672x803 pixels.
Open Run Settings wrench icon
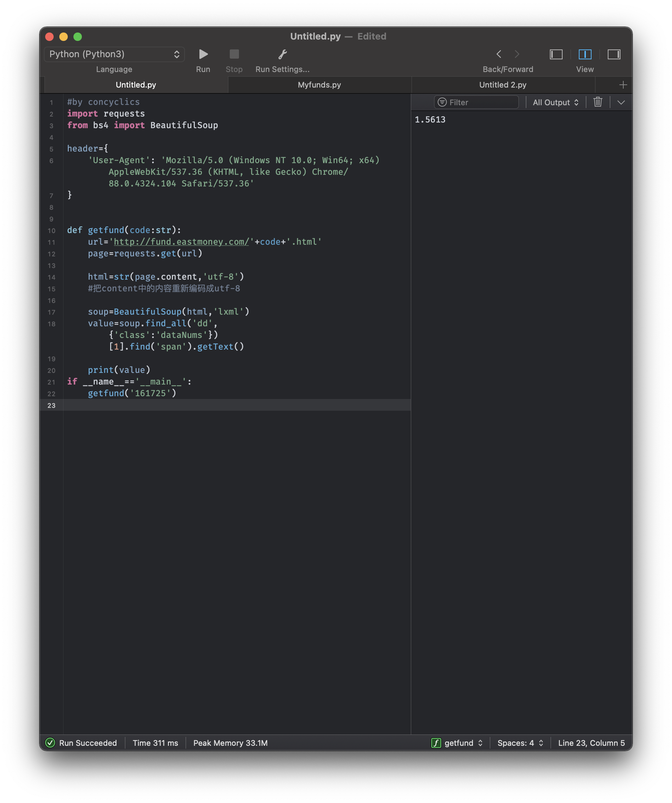(282, 54)
